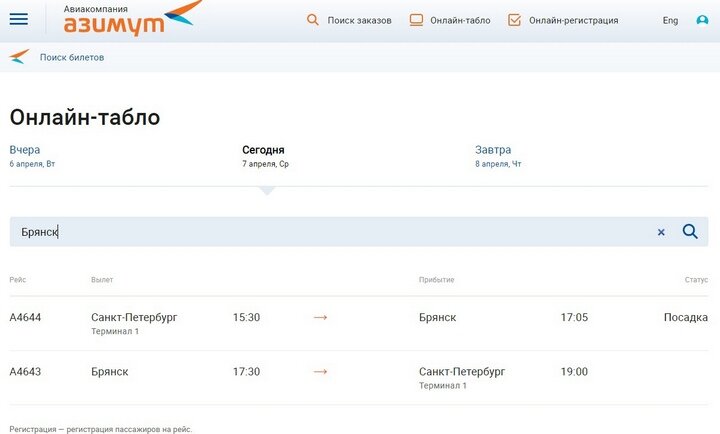720x434 pixels.
Task: Click the Посадка status
Action: (686, 317)
